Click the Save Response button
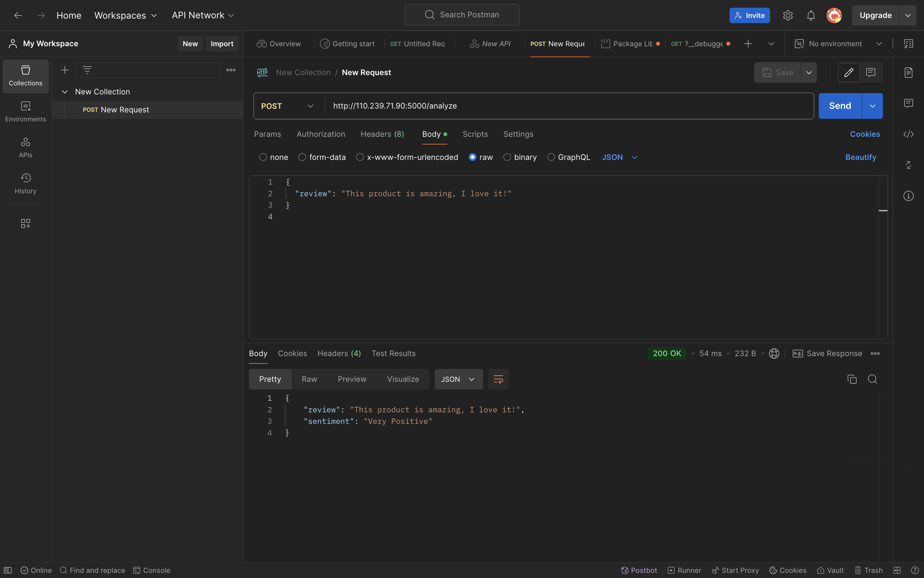 [827, 353]
